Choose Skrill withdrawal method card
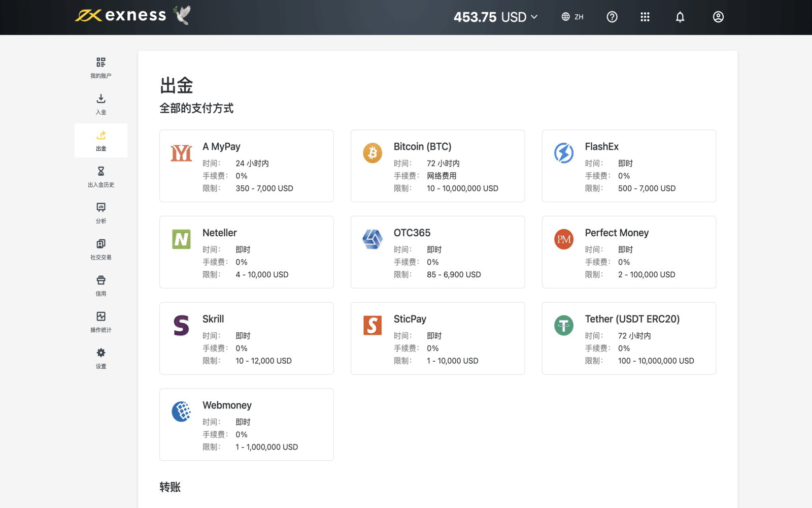The width and height of the screenshot is (812, 508). [246, 338]
